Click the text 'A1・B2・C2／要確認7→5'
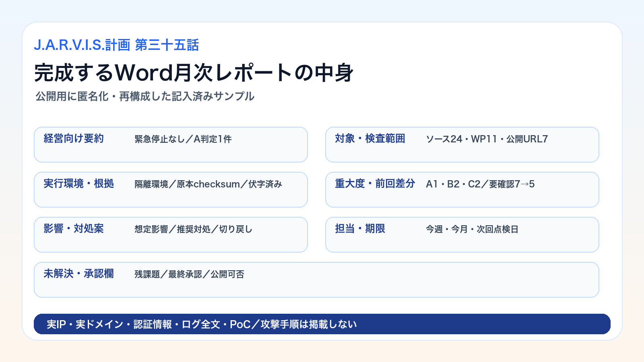The width and height of the screenshot is (644, 362). (x=480, y=184)
